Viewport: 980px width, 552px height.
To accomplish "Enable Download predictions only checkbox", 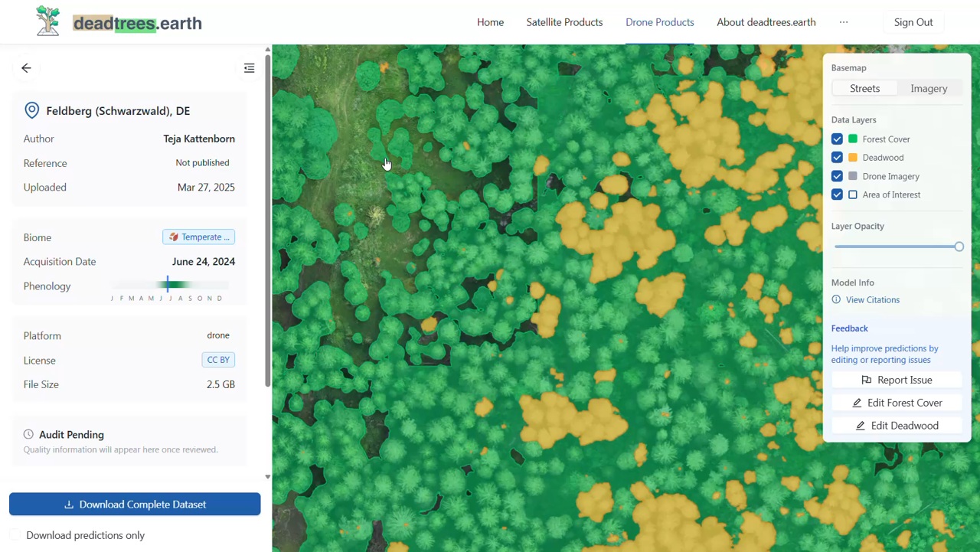I will tap(16, 535).
